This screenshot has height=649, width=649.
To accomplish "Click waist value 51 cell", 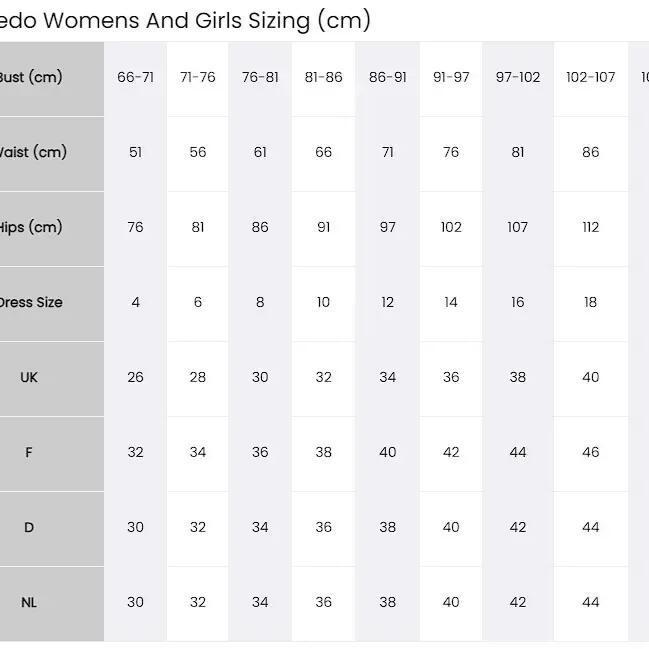I will click(x=135, y=154).
